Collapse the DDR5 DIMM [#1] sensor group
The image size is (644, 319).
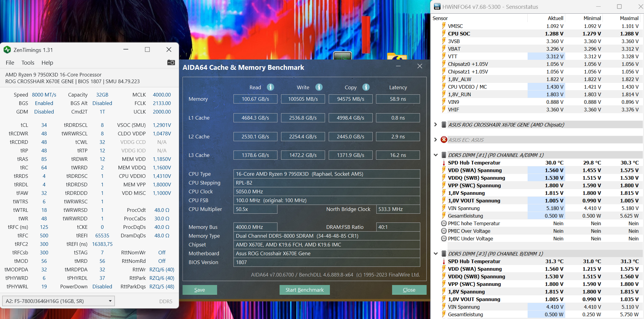435,155
